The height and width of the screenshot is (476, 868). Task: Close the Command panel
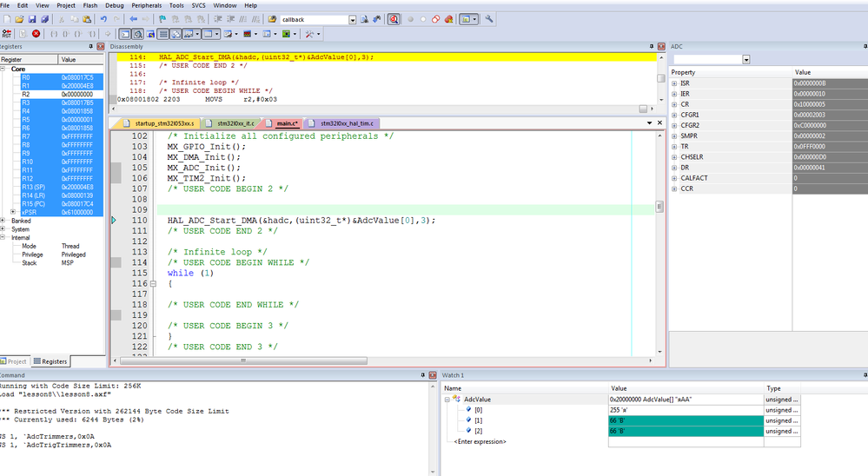tap(433, 375)
